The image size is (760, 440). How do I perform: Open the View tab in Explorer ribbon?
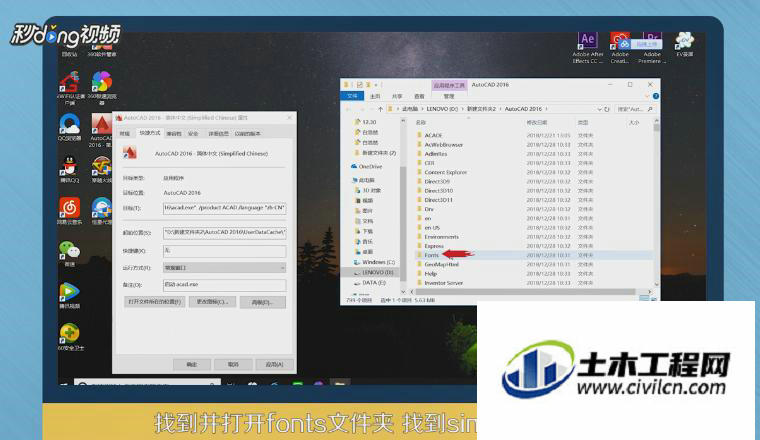tap(419, 96)
